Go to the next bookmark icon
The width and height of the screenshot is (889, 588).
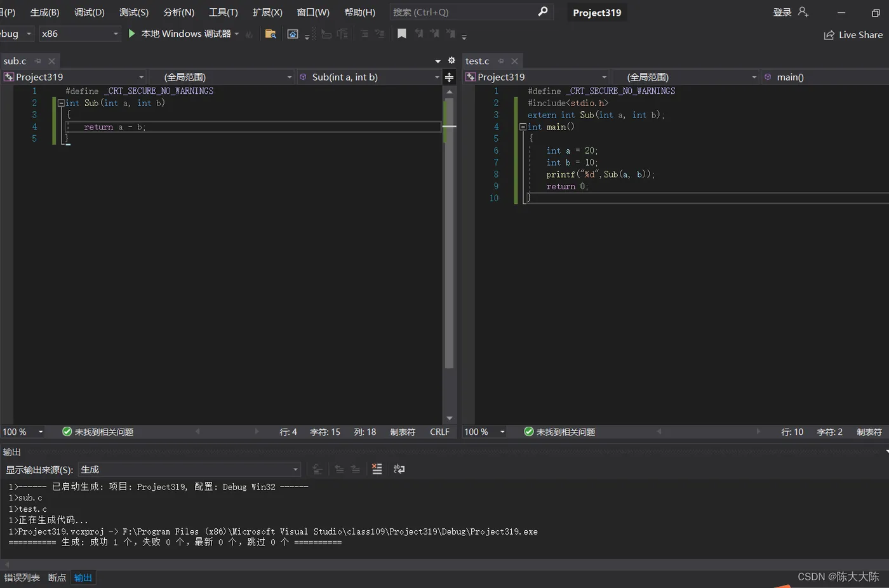[434, 34]
